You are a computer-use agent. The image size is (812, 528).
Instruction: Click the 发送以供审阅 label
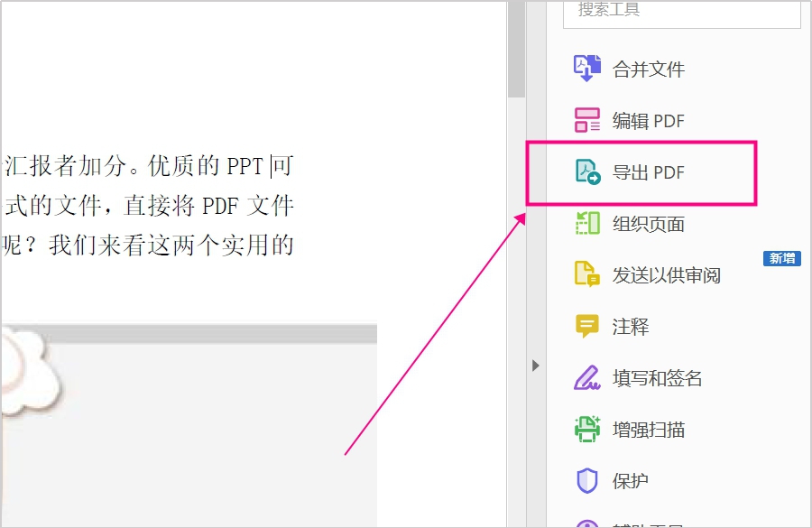point(667,275)
